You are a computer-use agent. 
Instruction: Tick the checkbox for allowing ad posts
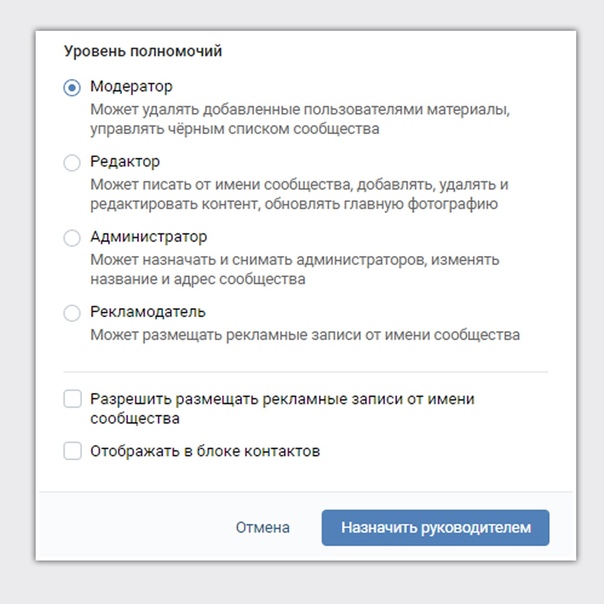pos(72,399)
